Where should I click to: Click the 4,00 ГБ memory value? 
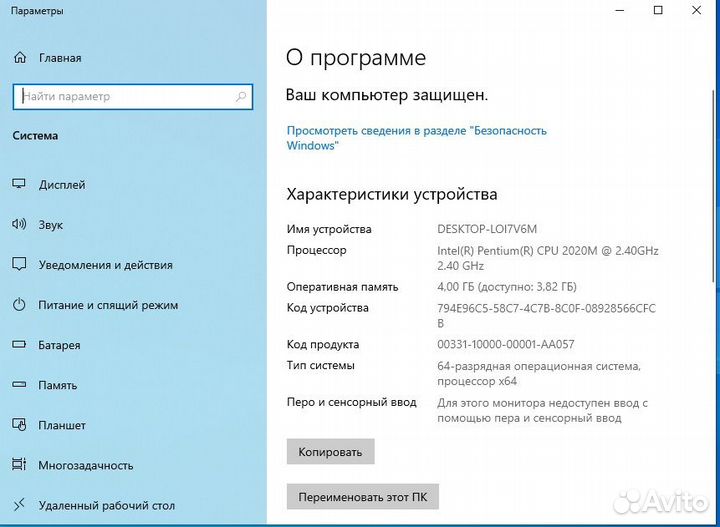tap(506, 287)
